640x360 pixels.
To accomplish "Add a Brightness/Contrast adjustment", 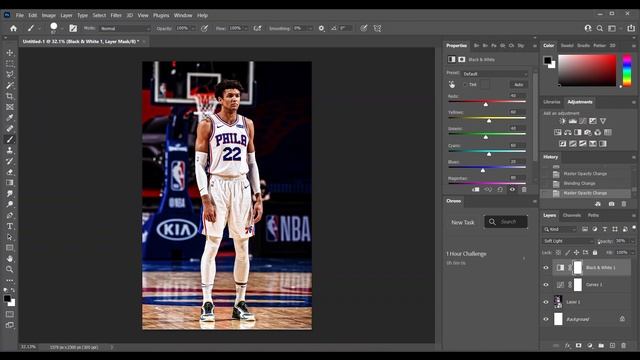I will pyautogui.click(x=562, y=121).
